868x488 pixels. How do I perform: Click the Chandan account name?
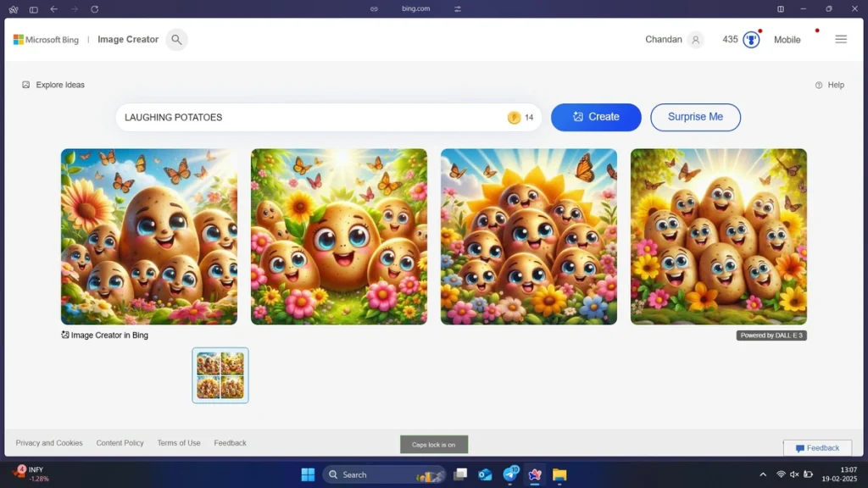663,40
